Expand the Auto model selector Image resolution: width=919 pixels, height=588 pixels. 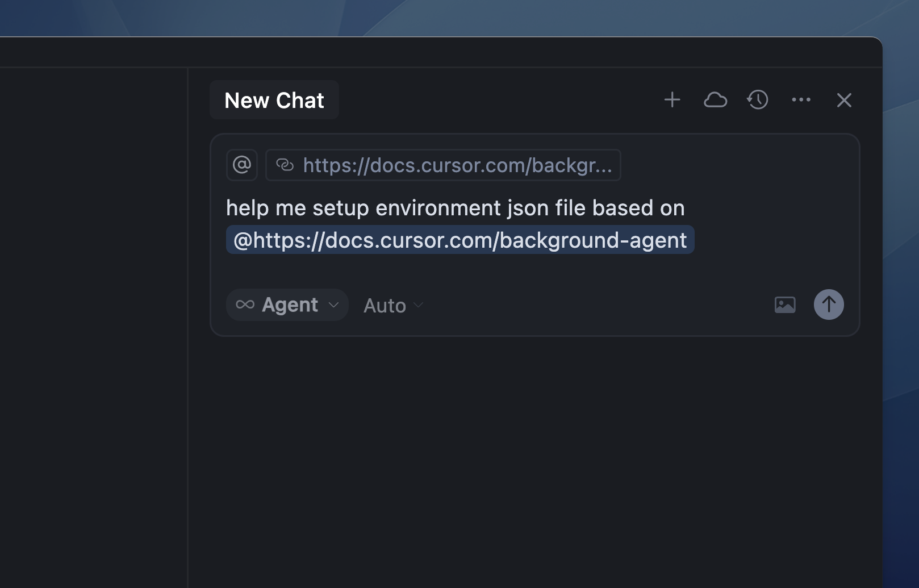[393, 306]
